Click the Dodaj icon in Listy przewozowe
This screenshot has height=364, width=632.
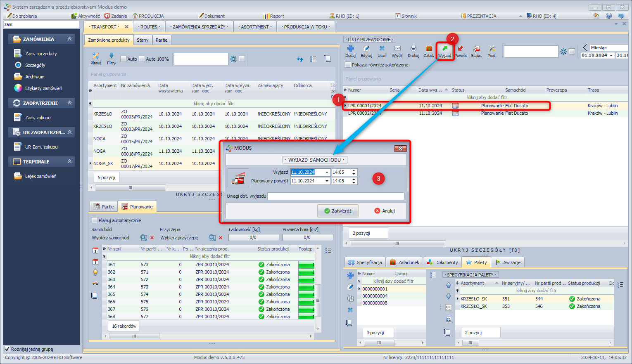[x=350, y=51]
